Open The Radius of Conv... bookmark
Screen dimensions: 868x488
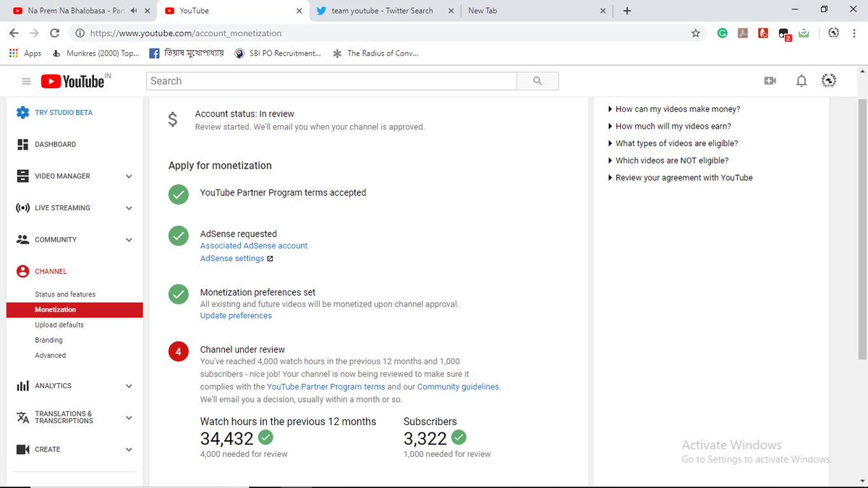(375, 53)
